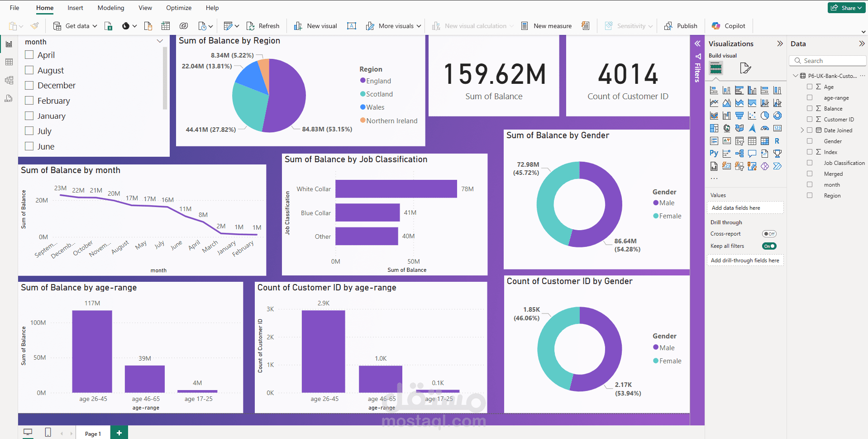The height and width of the screenshot is (439, 868).
Task: Add a new page with plus button
Action: pyautogui.click(x=119, y=433)
